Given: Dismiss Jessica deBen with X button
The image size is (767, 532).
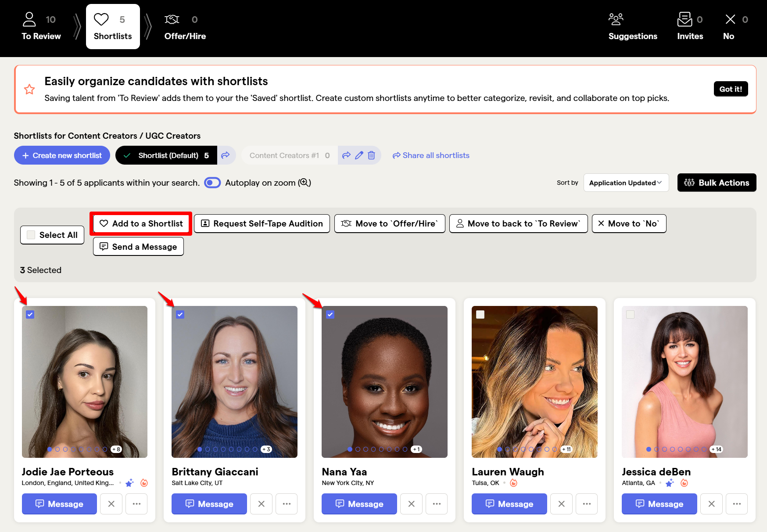Looking at the screenshot, I should [x=711, y=504].
